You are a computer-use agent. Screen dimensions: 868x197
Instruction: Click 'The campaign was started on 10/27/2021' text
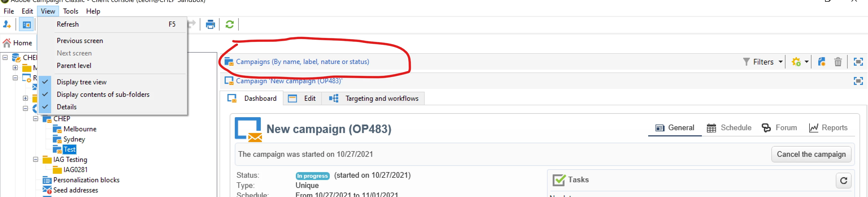pyautogui.click(x=306, y=155)
